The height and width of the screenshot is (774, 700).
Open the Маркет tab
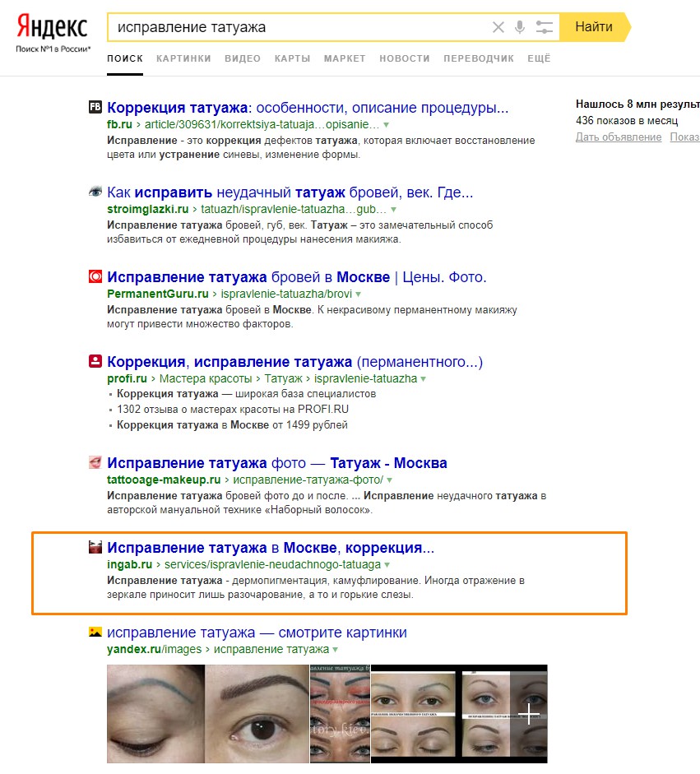(345, 58)
